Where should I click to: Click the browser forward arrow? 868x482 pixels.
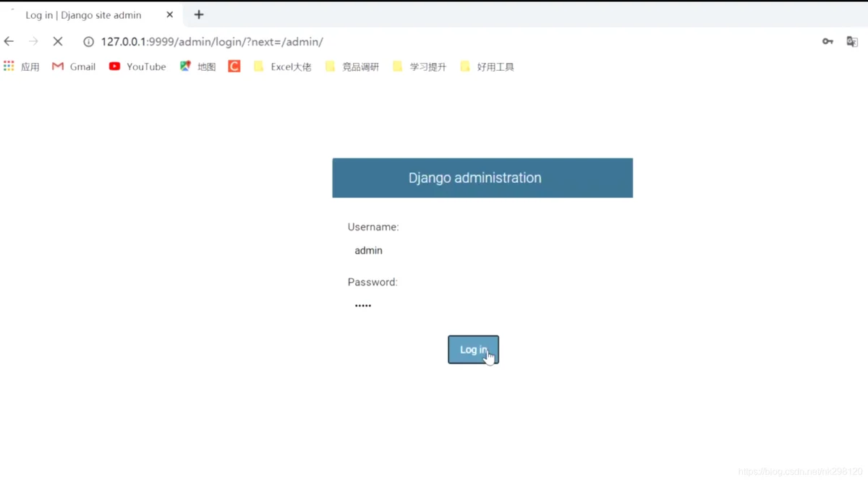pyautogui.click(x=33, y=41)
